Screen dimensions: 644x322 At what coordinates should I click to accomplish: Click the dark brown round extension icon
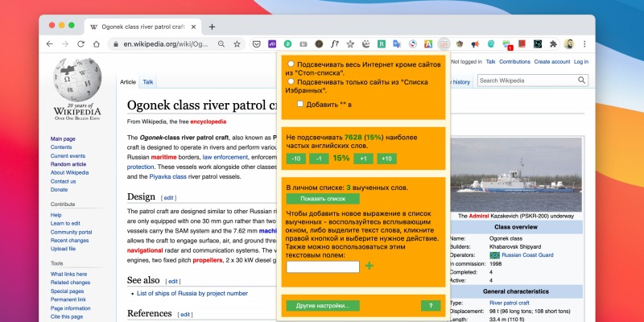click(x=319, y=44)
